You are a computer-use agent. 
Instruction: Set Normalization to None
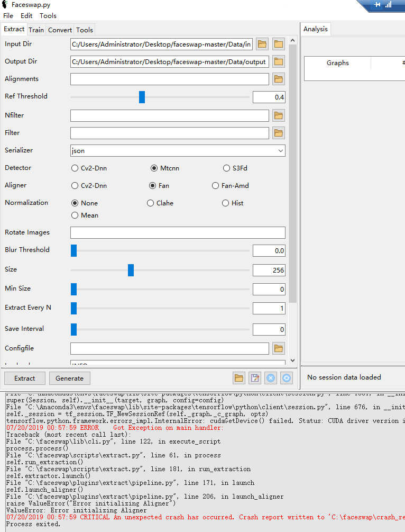pyautogui.click(x=85, y=203)
